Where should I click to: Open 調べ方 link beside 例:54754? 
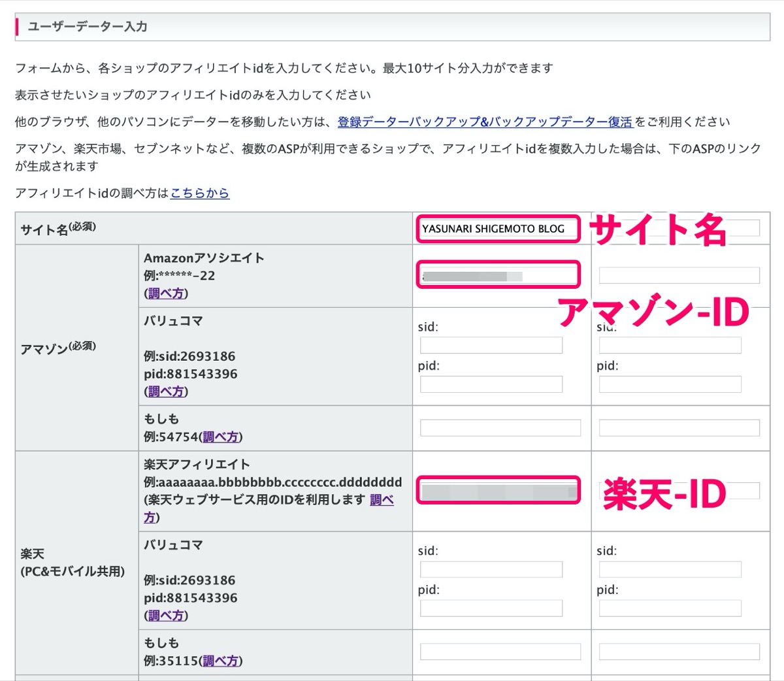tap(221, 437)
